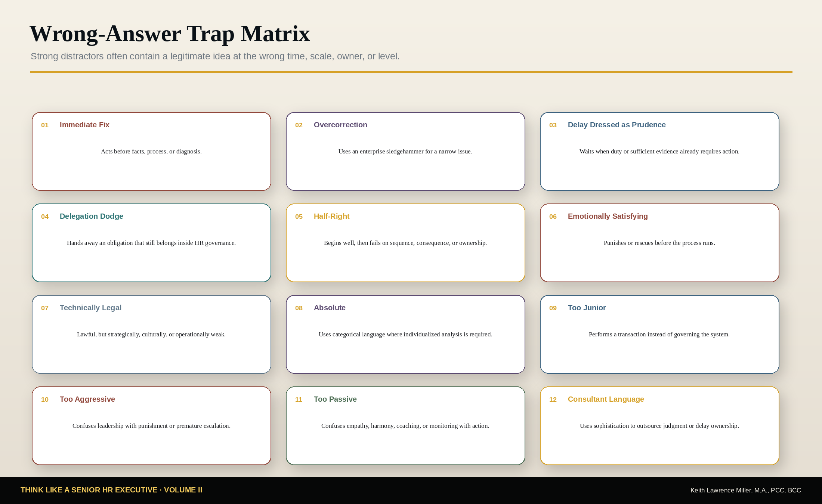The width and height of the screenshot is (822, 504).
Task: Click footer 'THINK LIKE A SENIOR HR EXECUTIVE · VOLUME II'
Action: click(111, 490)
